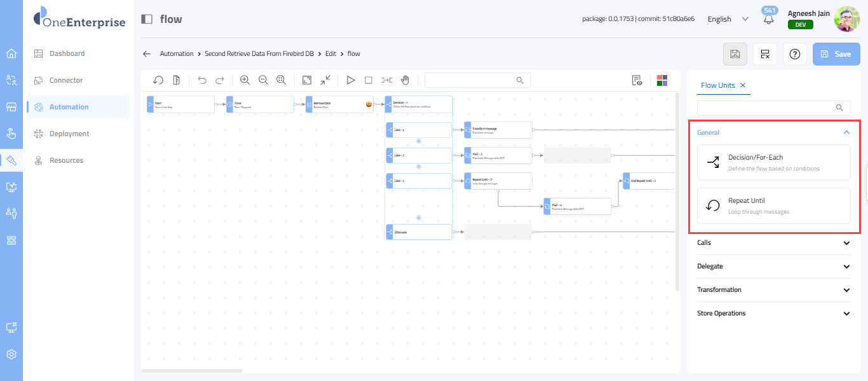Run the flow with play icon
The height and width of the screenshot is (381, 868).
350,80
